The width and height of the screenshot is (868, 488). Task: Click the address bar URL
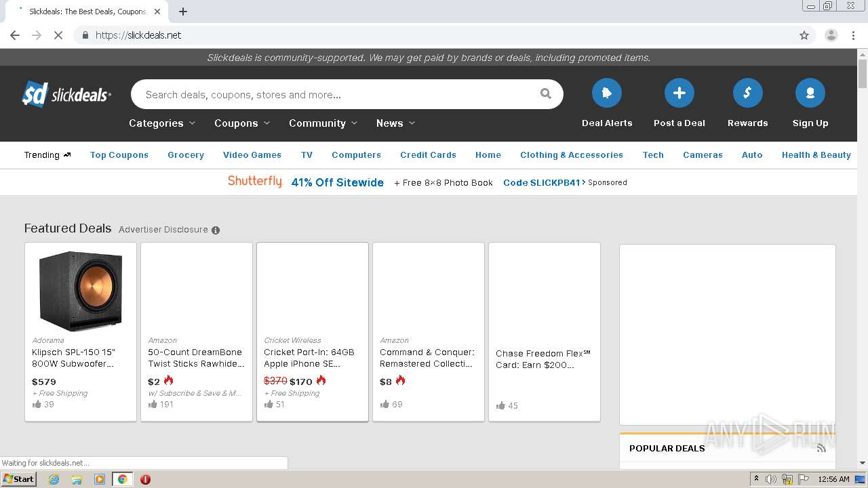pyautogui.click(x=138, y=35)
